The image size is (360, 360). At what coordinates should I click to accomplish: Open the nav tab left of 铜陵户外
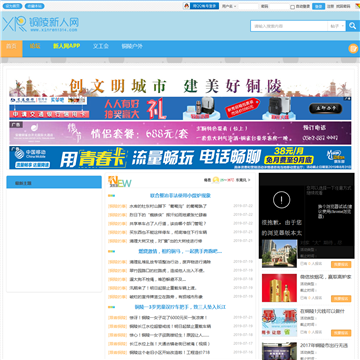(x=101, y=46)
